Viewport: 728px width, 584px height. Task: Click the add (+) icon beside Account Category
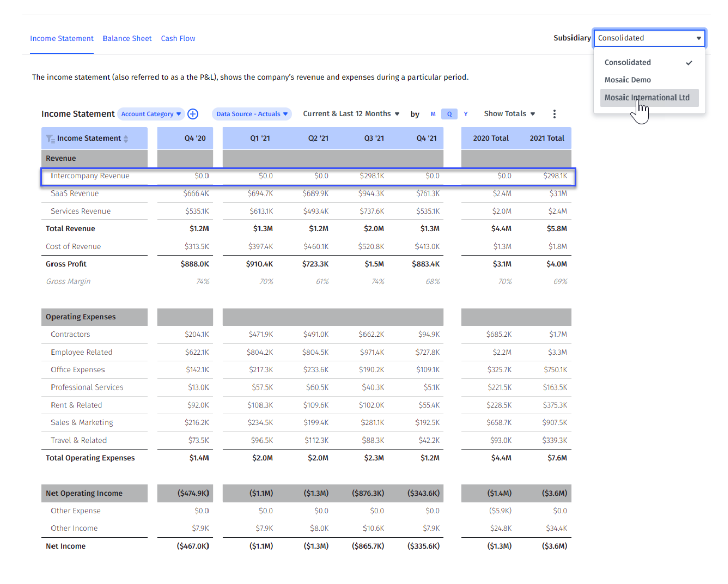(193, 114)
